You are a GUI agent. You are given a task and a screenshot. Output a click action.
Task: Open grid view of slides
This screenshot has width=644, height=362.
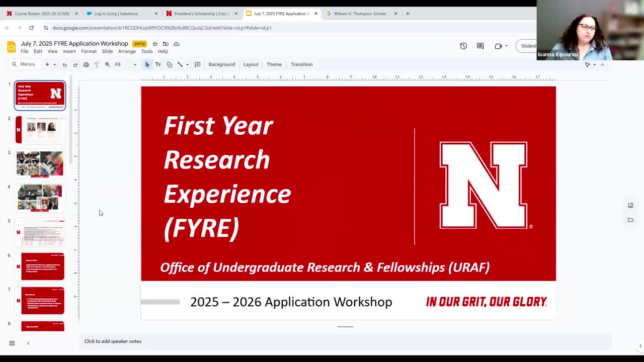[x=12, y=343]
